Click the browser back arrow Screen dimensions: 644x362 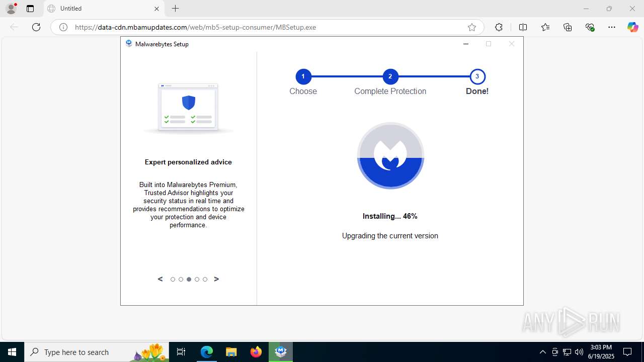tap(14, 27)
